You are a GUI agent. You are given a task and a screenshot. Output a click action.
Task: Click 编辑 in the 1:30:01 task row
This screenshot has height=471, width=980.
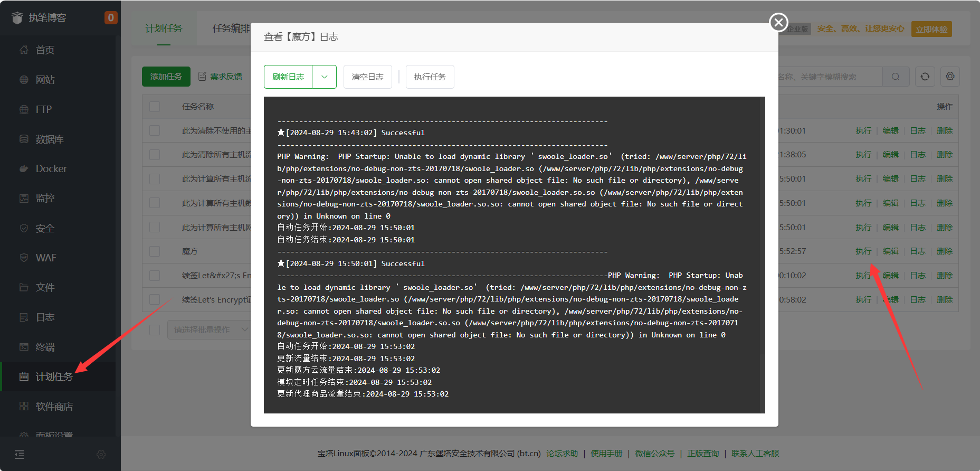(x=891, y=130)
